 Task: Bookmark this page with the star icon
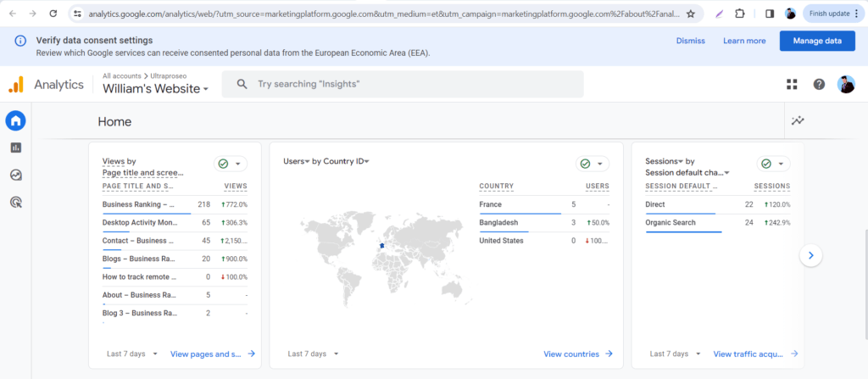click(690, 14)
